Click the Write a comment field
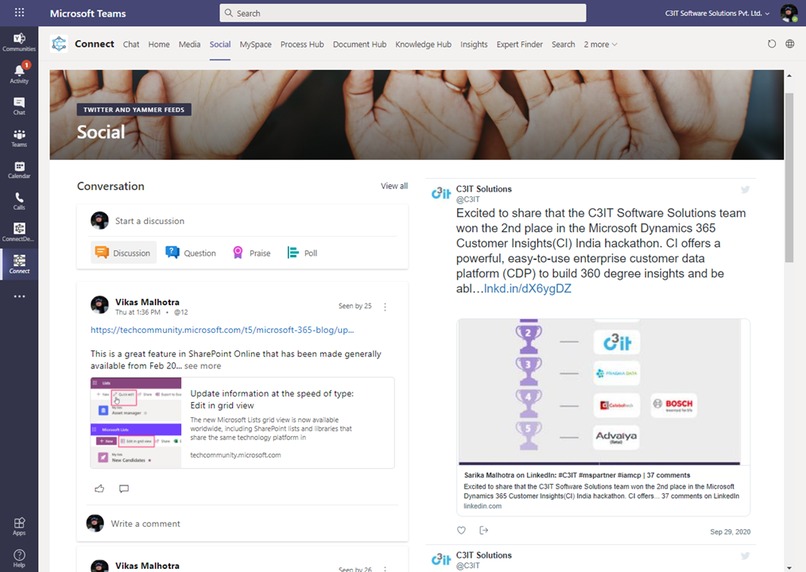806x572 pixels. 242,524
